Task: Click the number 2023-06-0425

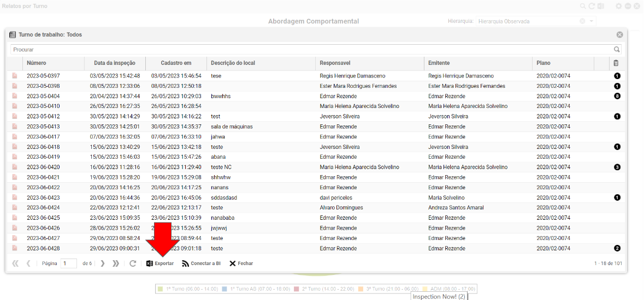Action: (x=43, y=218)
